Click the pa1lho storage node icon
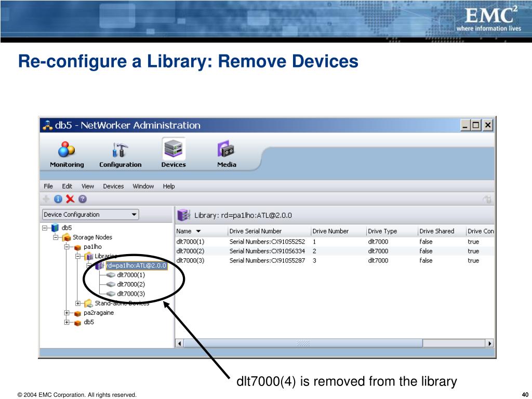 [77, 247]
